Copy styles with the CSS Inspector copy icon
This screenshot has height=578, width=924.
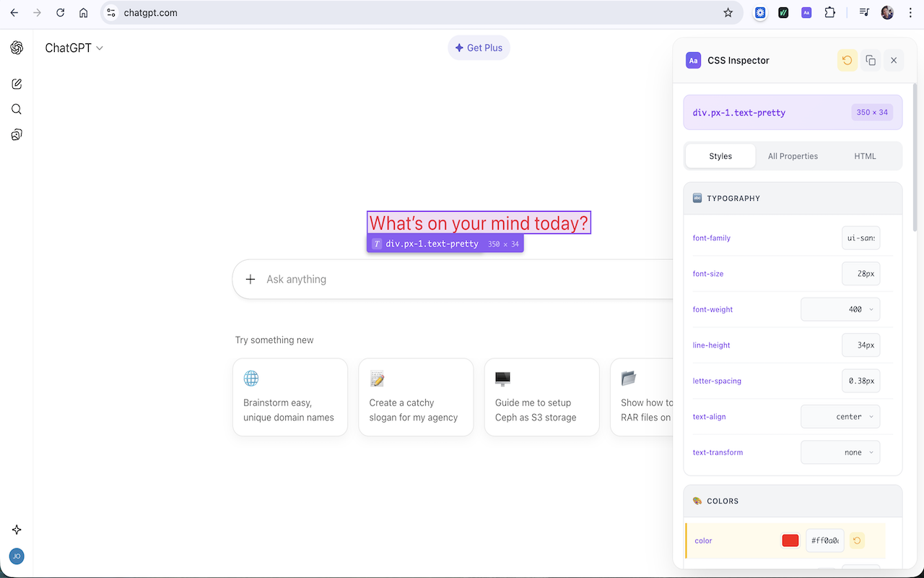(x=871, y=61)
